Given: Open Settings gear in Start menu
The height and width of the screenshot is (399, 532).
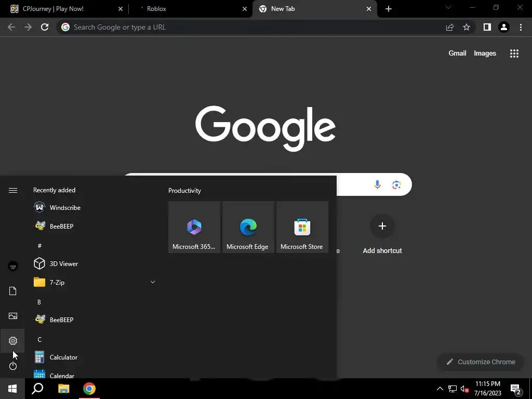Looking at the screenshot, I should tap(13, 341).
